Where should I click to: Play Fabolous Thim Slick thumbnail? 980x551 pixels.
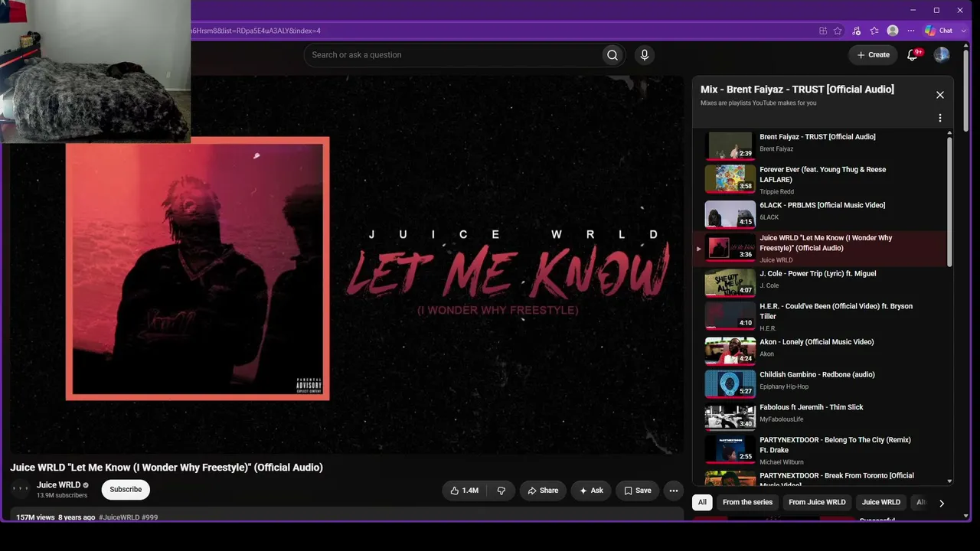(x=730, y=416)
